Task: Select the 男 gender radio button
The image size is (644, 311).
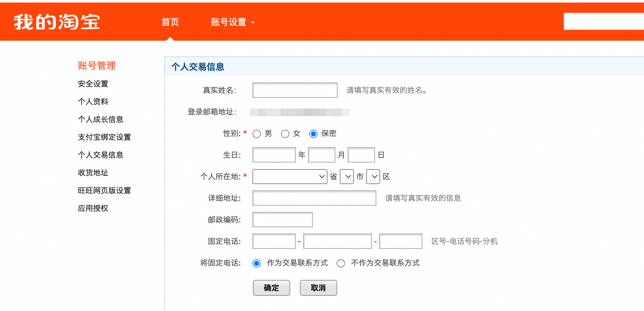Action: click(257, 134)
